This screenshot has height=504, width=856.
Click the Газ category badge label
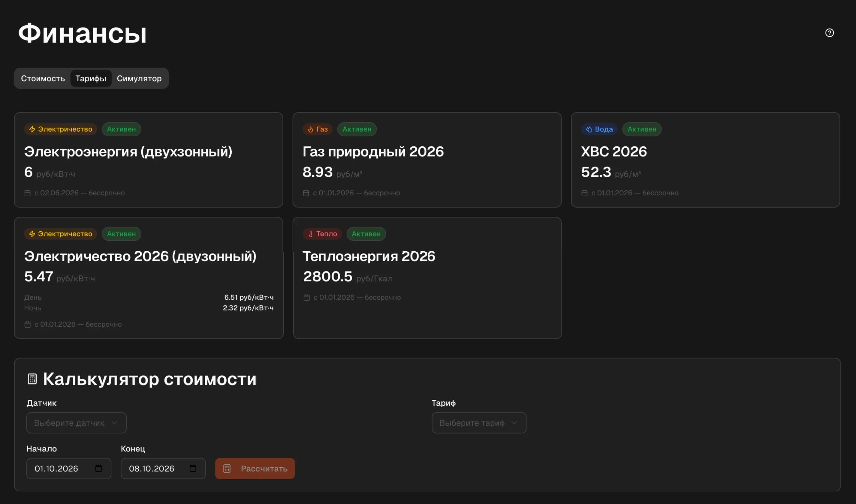318,129
